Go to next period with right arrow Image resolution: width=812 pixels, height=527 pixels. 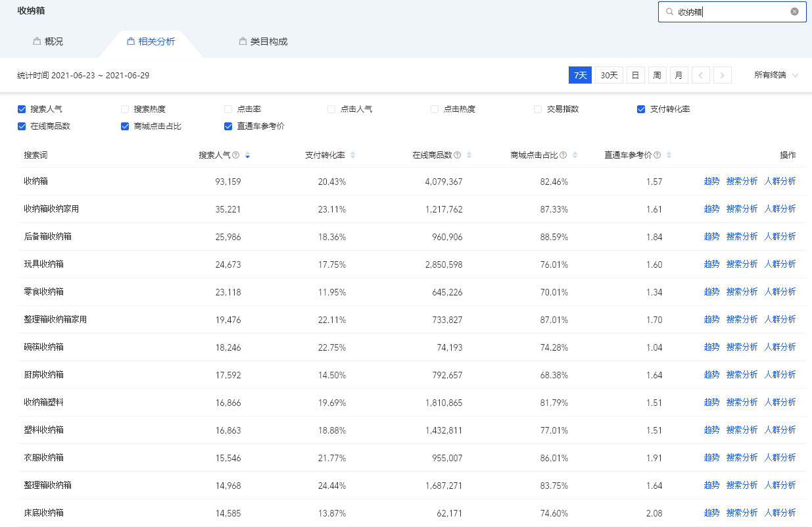(x=723, y=75)
